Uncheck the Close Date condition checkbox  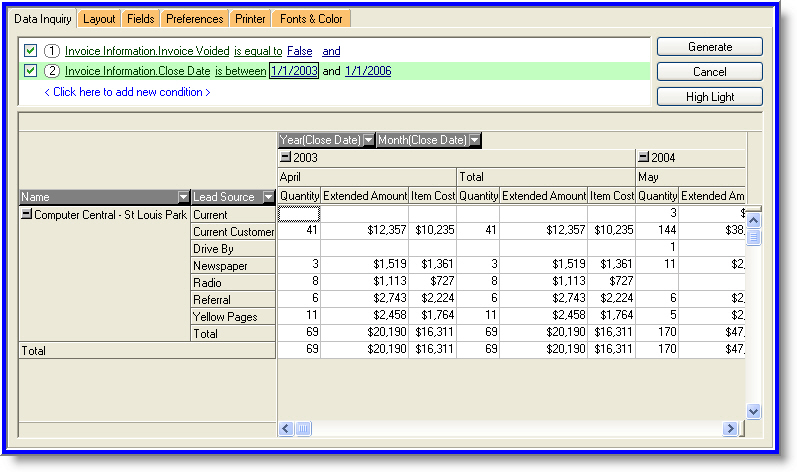[30, 71]
